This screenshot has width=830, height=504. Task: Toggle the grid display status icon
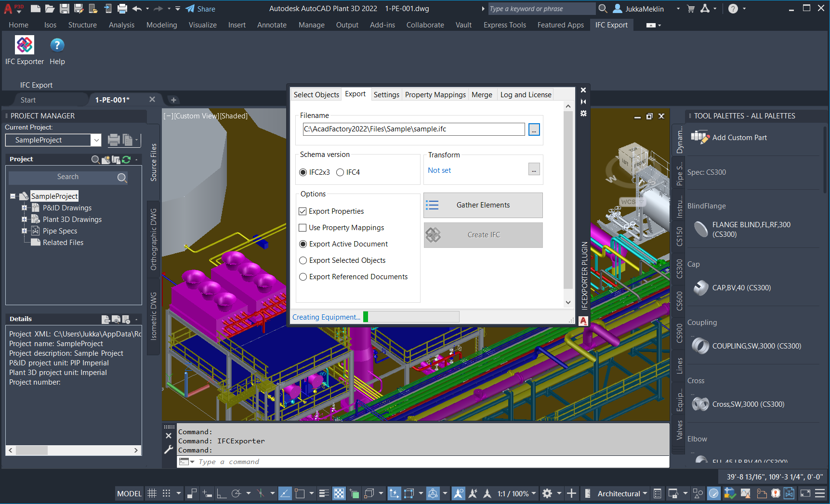(152, 493)
